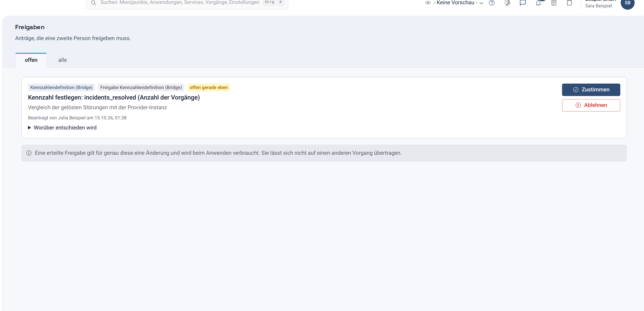Open the document notes icon

point(554,3)
